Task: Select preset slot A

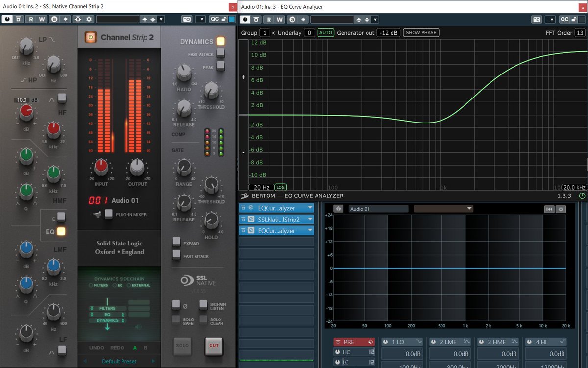Action: point(135,348)
